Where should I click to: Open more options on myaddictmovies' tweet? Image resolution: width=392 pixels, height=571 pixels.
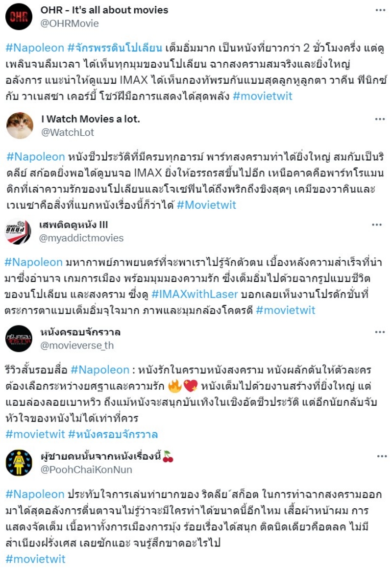pos(377,224)
